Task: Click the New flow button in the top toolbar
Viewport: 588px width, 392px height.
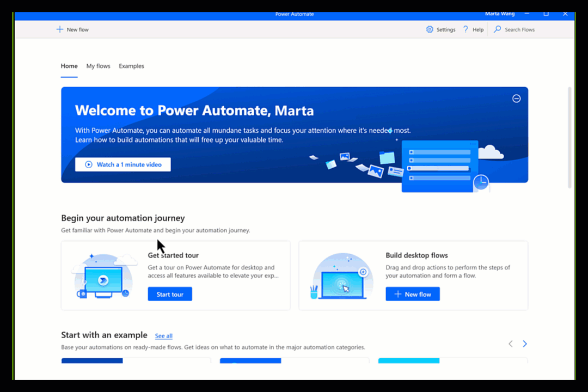Action: pyautogui.click(x=72, y=29)
